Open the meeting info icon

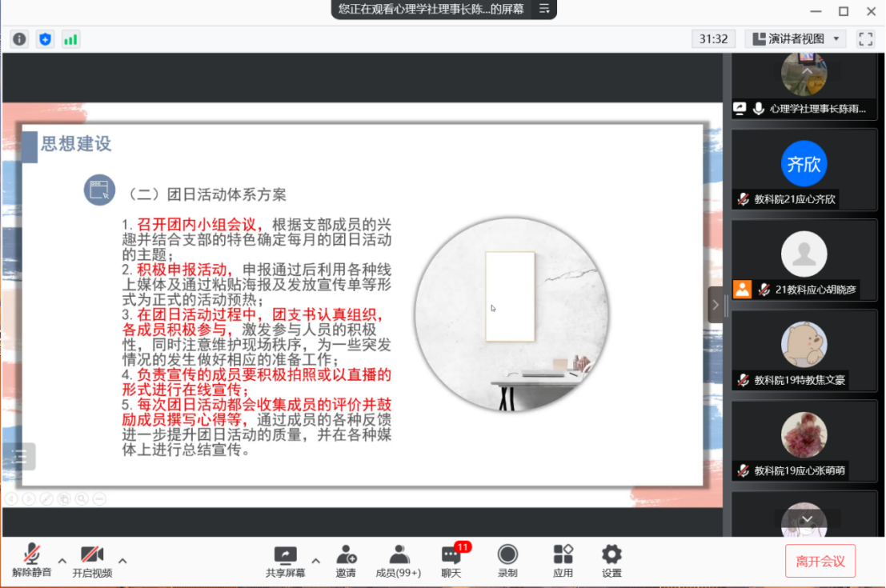[x=19, y=39]
